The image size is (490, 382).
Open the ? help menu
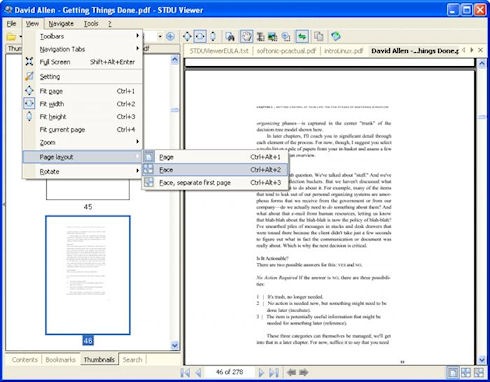click(x=109, y=24)
